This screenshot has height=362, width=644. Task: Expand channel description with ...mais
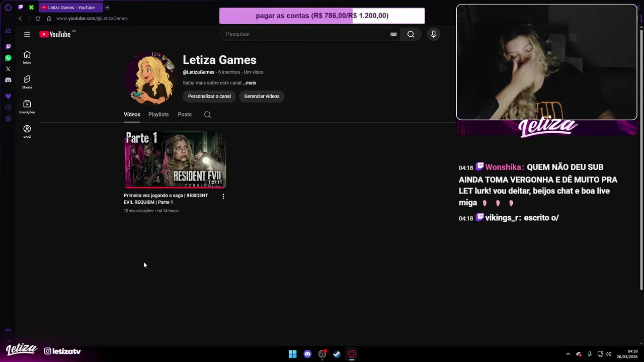[x=250, y=83]
